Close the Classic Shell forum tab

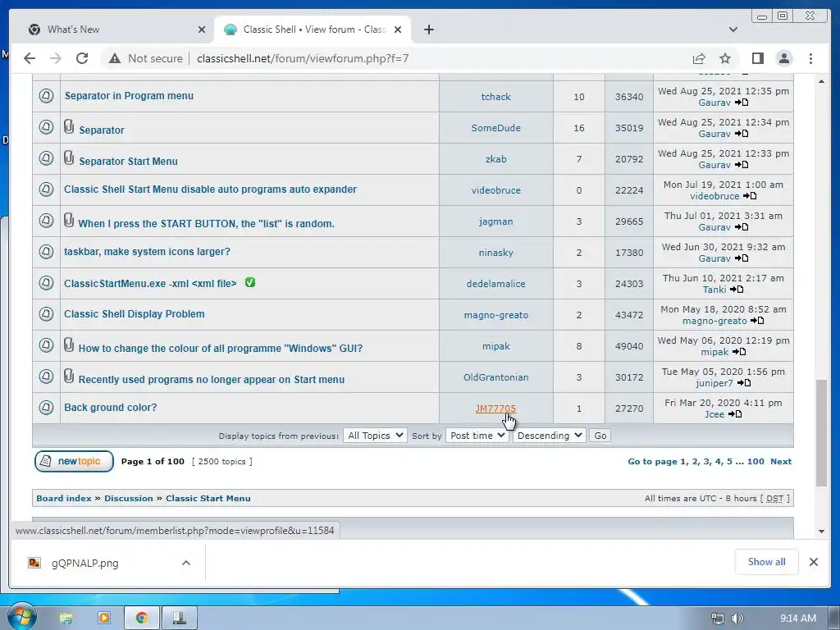[398, 30]
